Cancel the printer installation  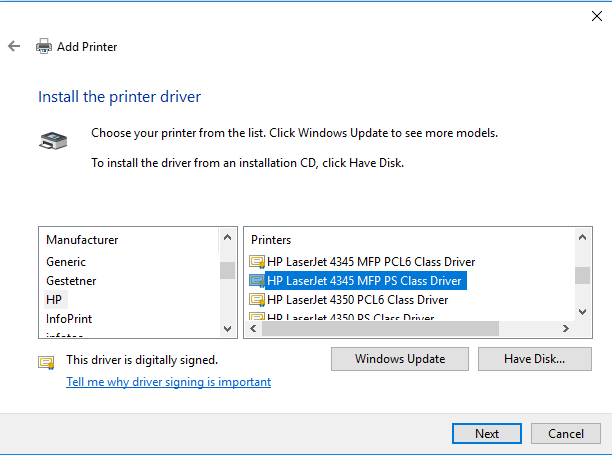point(566,434)
